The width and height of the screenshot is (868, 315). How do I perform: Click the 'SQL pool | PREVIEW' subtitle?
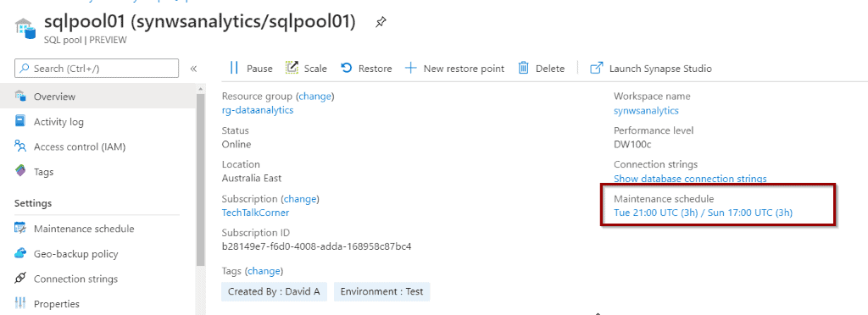86,40
